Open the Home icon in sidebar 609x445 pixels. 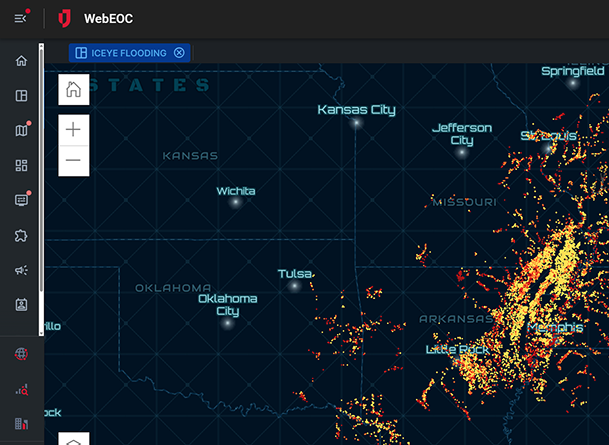[21, 61]
